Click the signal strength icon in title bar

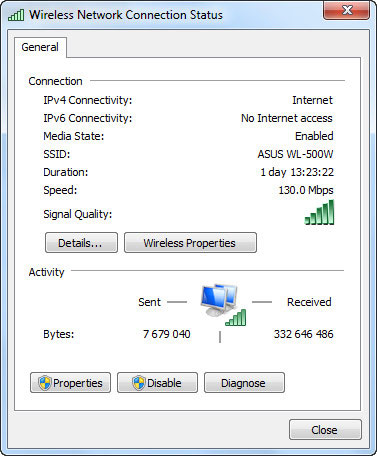[x=16, y=15]
